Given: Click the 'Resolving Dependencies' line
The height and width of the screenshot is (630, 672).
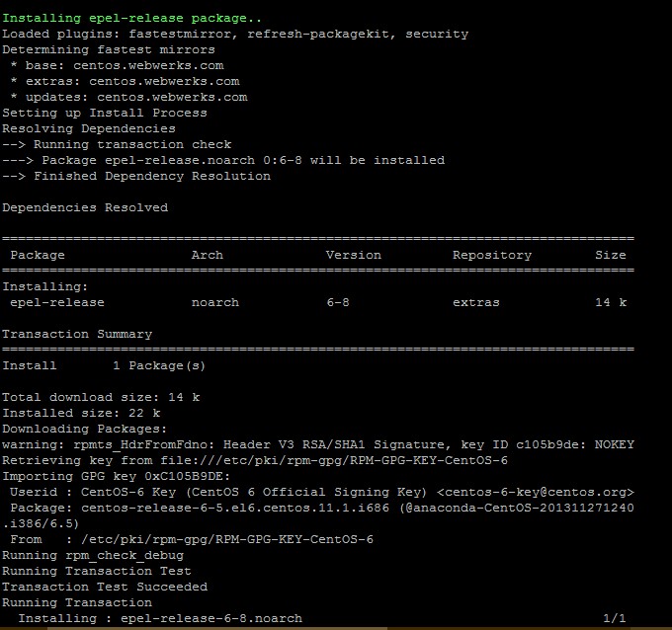Looking at the screenshot, I should [89, 129].
